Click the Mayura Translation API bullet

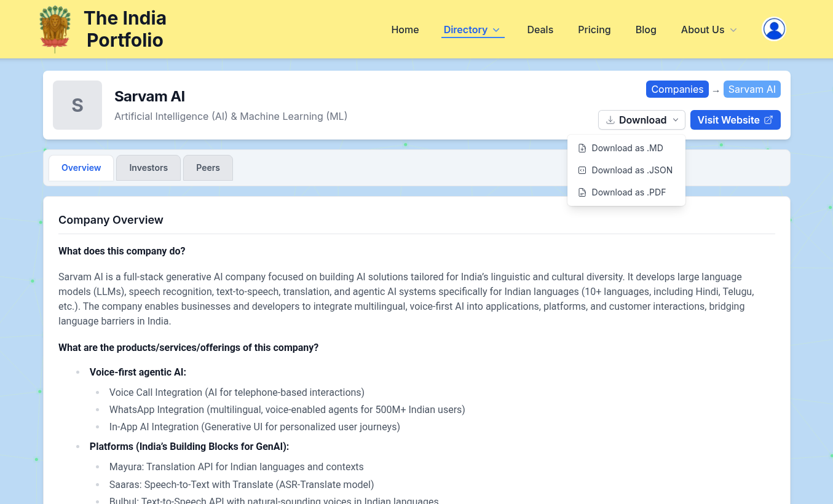click(x=237, y=467)
